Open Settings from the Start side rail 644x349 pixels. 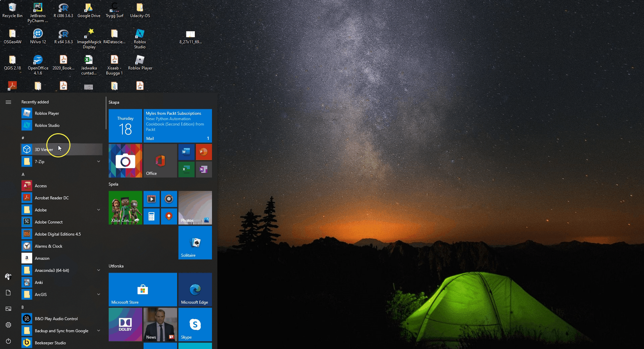[x=8, y=325]
